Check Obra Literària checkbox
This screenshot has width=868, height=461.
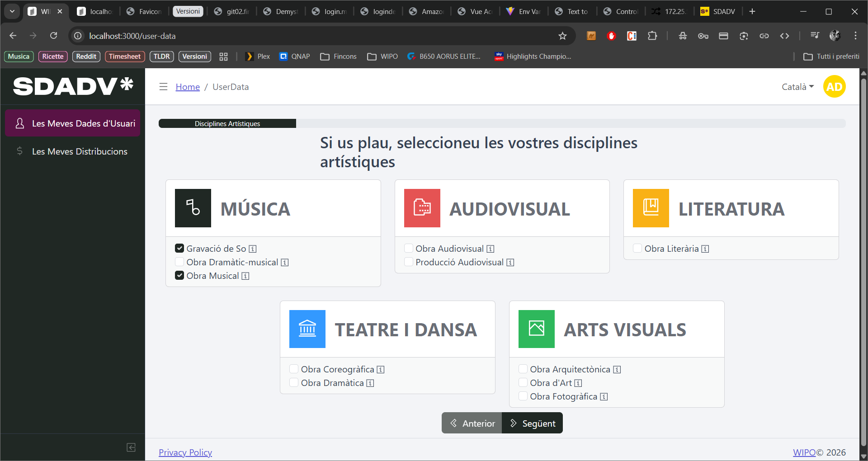coord(637,248)
